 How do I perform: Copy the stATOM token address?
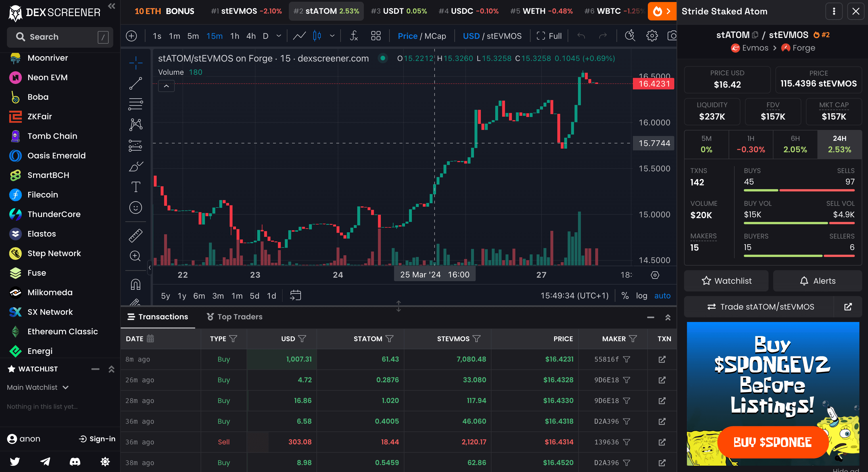[755, 35]
